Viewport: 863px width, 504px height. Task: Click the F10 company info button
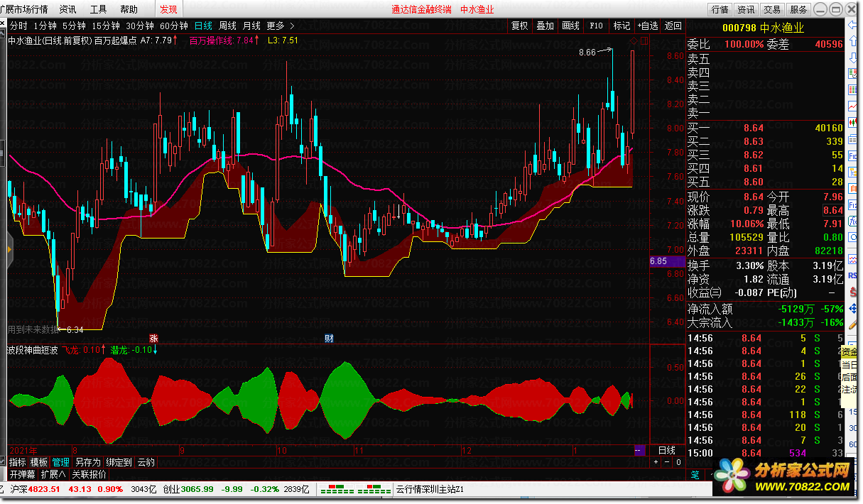pyautogui.click(x=597, y=26)
